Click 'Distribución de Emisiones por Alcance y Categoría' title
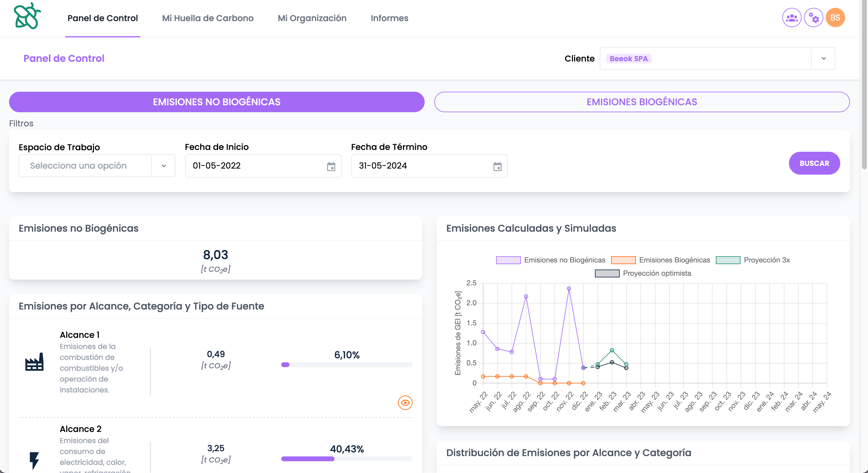 (568, 452)
